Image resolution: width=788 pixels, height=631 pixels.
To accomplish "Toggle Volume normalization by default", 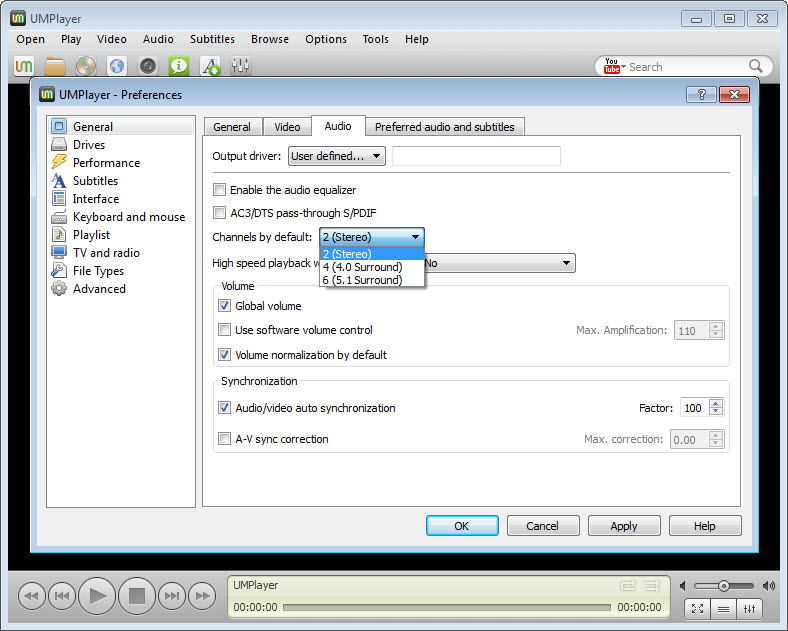I will click(x=224, y=355).
